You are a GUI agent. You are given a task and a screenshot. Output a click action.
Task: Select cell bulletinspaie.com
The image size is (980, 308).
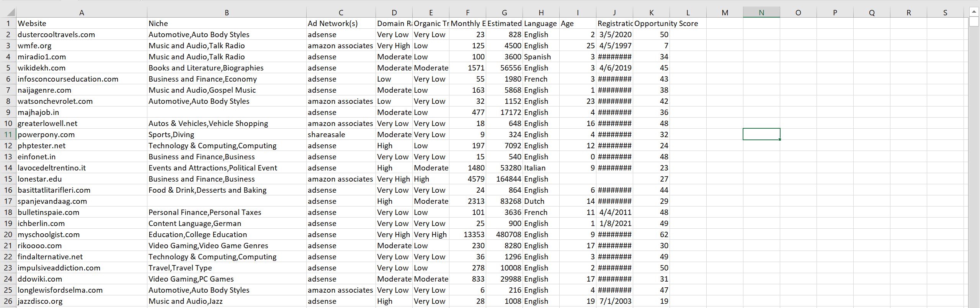82,212
